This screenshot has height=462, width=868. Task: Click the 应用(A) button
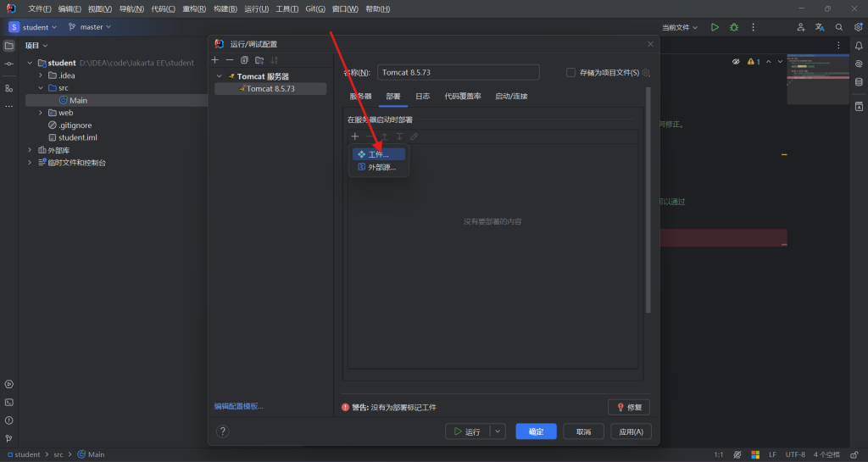[x=631, y=431]
